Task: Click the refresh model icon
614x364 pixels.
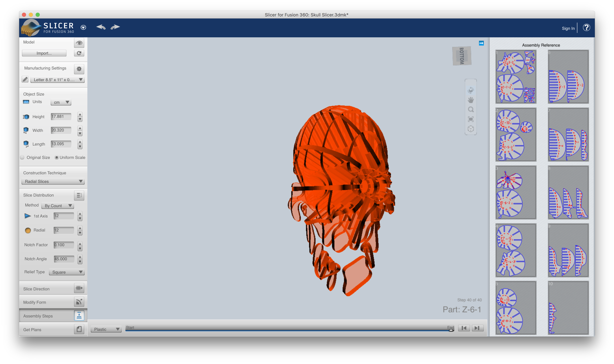Action: pyautogui.click(x=79, y=53)
